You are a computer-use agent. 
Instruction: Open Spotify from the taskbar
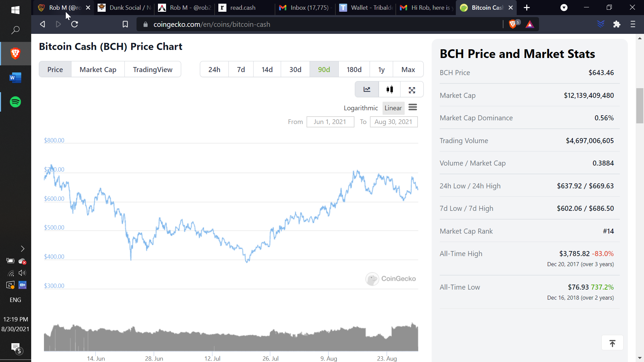(15, 102)
